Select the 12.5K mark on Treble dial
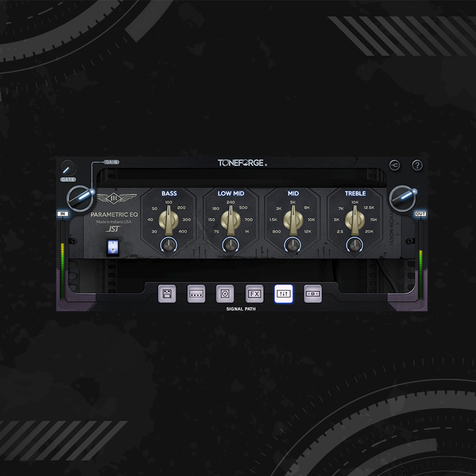The image size is (476, 476). tap(369, 208)
